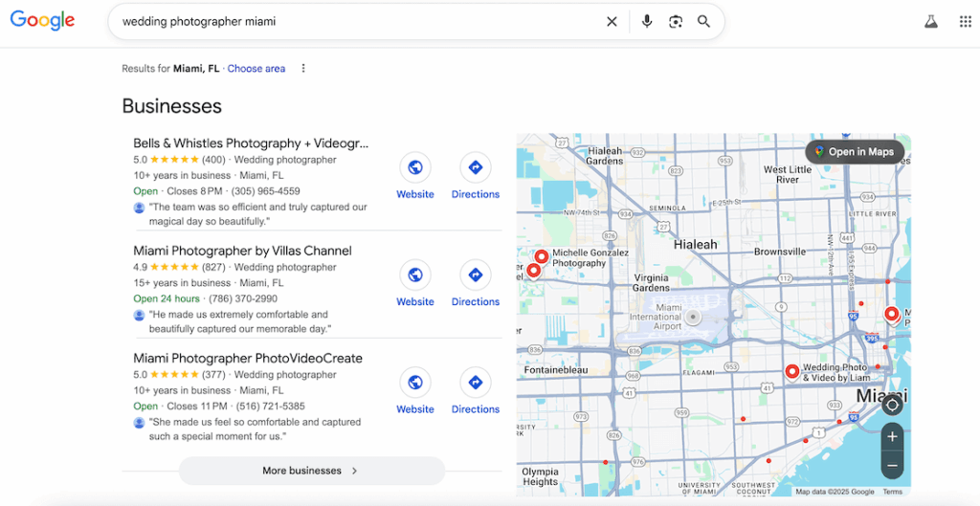Viewport: 980px width, 506px height.
Task: Open Bells & Whistles Photography listing title
Action: [x=252, y=143]
